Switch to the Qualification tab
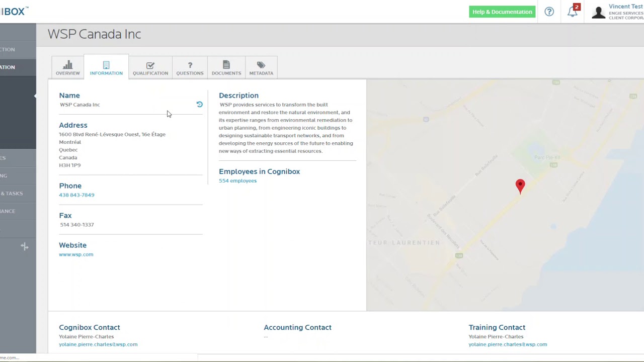Image resolution: width=644 pixels, height=362 pixels. [150, 68]
